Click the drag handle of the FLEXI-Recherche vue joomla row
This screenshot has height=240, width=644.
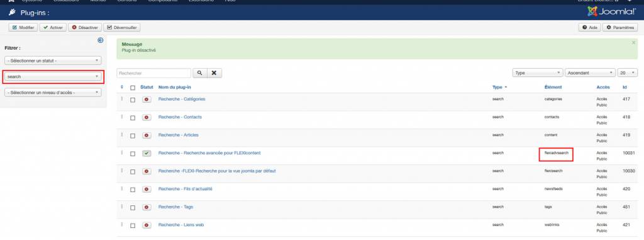click(x=121, y=171)
